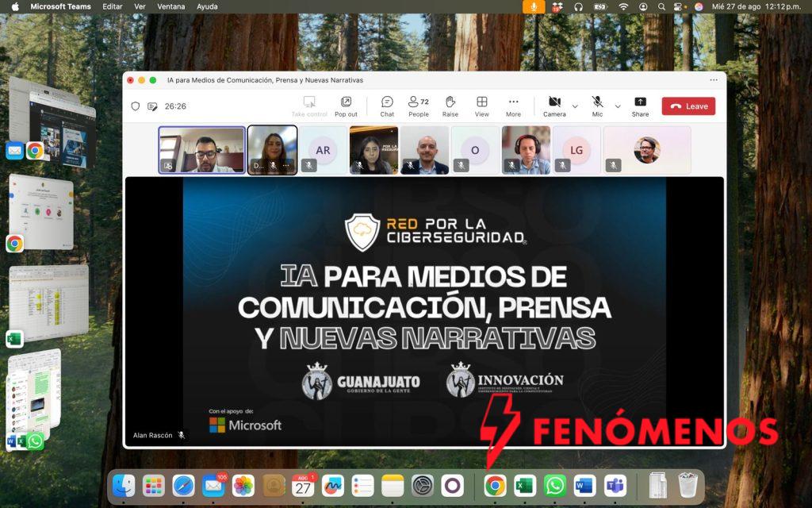Share your screen with the Share button

pyautogui.click(x=640, y=106)
